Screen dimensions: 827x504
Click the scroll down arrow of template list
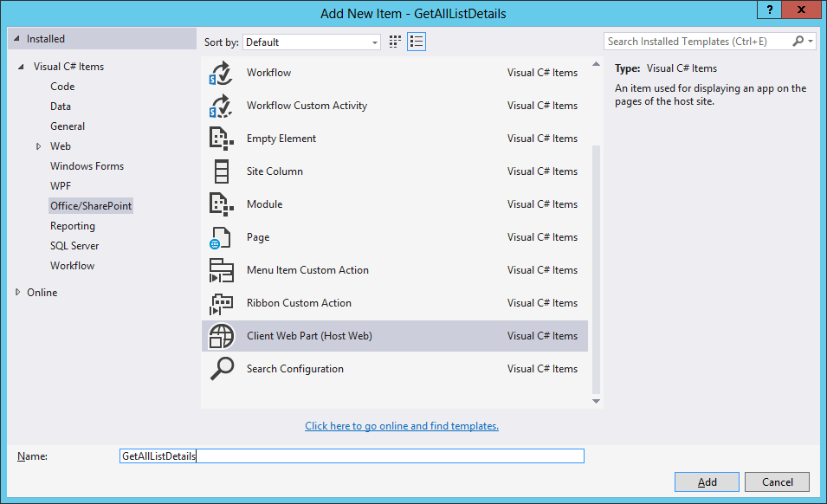pos(596,401)
